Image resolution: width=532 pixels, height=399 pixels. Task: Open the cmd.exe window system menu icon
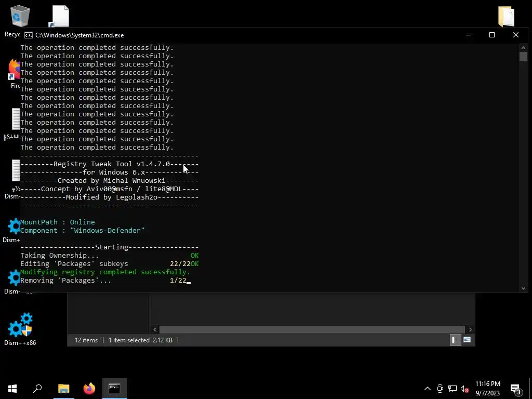29,35
